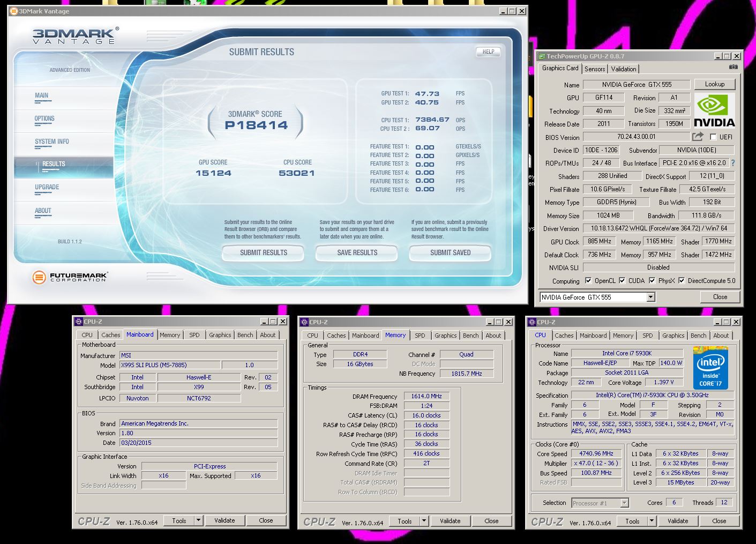Image resolution: width=756 pixels, height=544 pixels.
Task: Open Tools dropdown arrow in Memory CPU-Z window
Action: point(424,520)
